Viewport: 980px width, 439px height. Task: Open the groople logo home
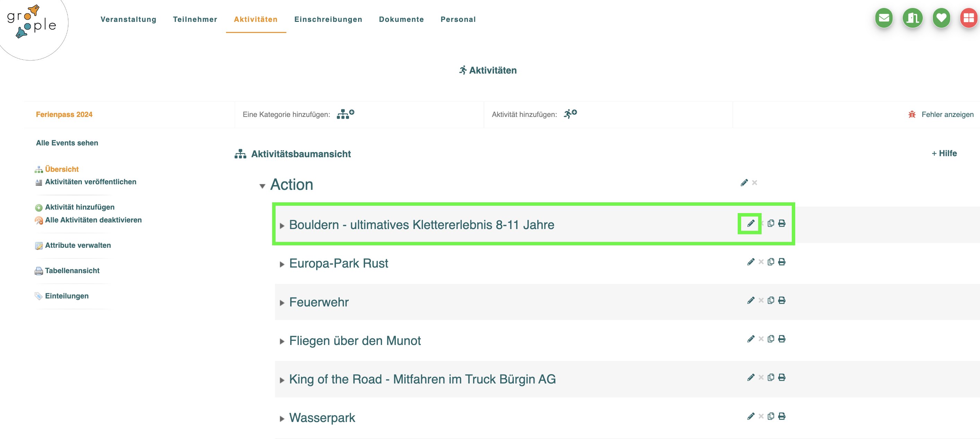click(32, 21)
